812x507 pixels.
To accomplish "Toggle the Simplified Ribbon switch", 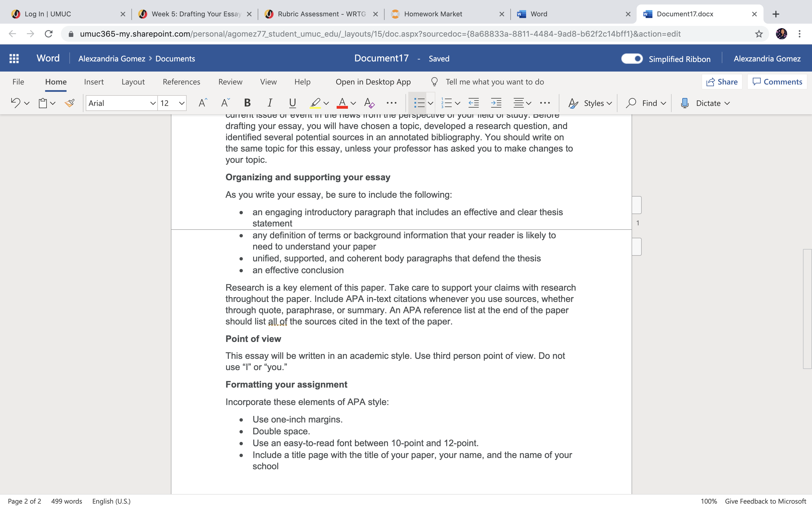I will 632,59.
